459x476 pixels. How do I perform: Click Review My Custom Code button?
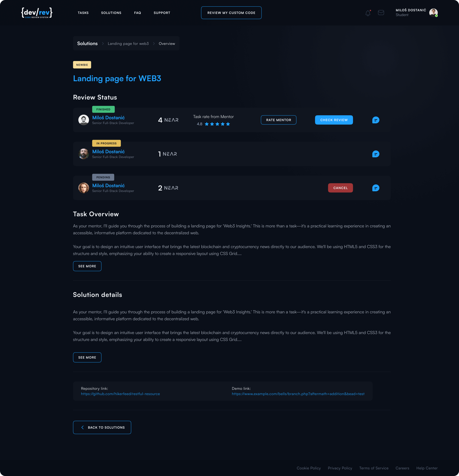click(x=231, y=13)
